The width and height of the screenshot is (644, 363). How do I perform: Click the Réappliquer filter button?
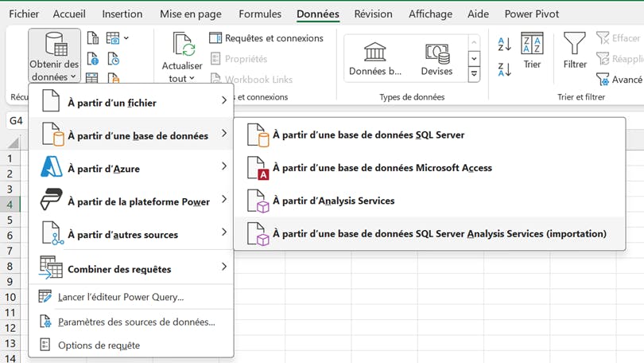pyautogui.click(x=620, y=59)
